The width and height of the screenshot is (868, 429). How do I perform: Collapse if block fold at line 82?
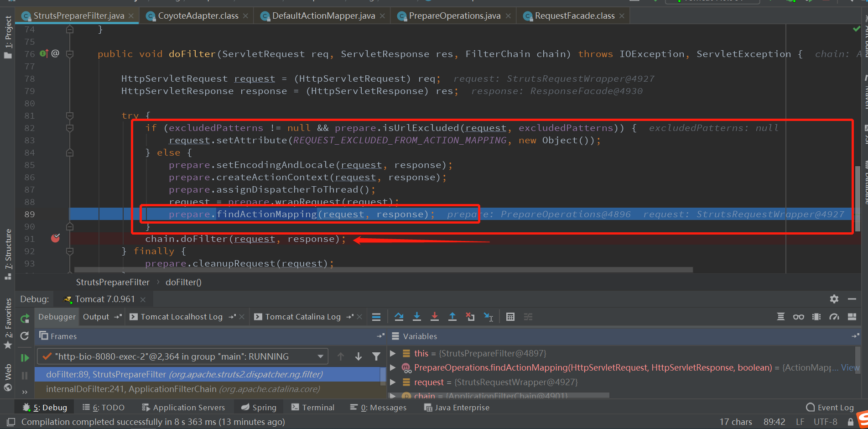tap(70, 128)
